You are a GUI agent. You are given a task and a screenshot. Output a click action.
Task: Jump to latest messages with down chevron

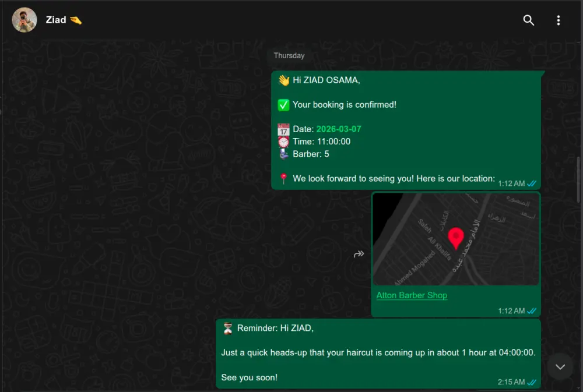click(560, 367)
